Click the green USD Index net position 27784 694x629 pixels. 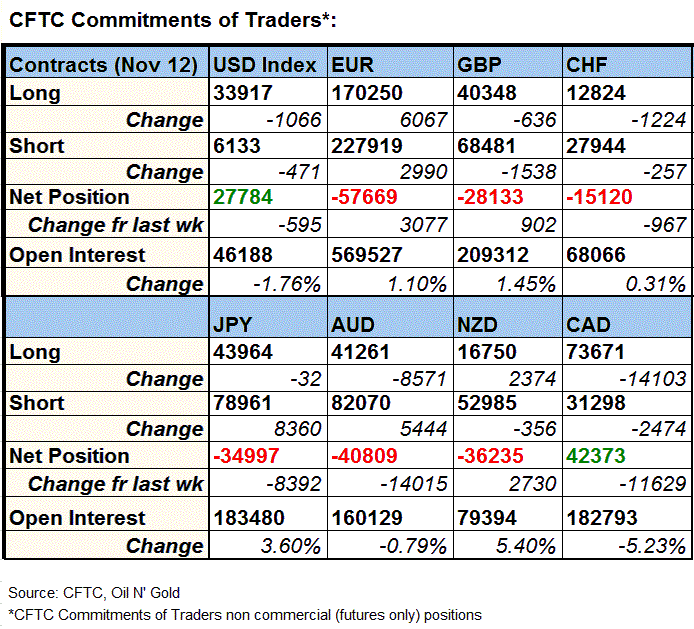(242, 197)
